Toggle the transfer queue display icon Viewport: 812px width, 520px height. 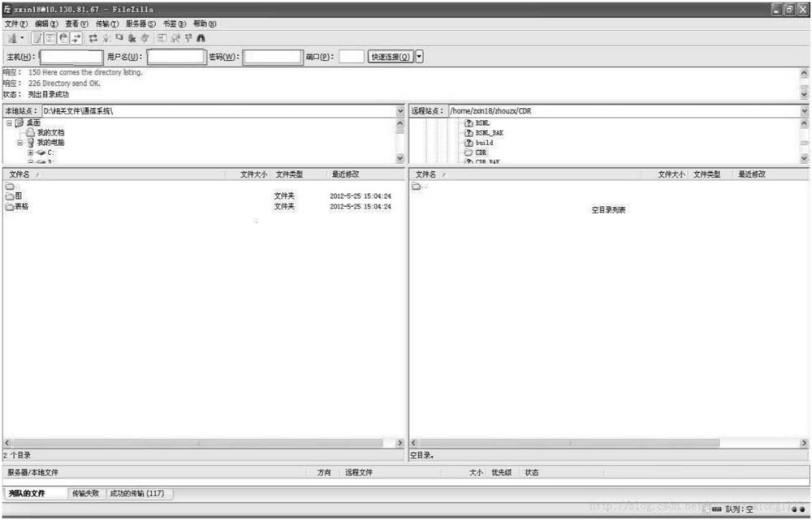tap(76, 38)
